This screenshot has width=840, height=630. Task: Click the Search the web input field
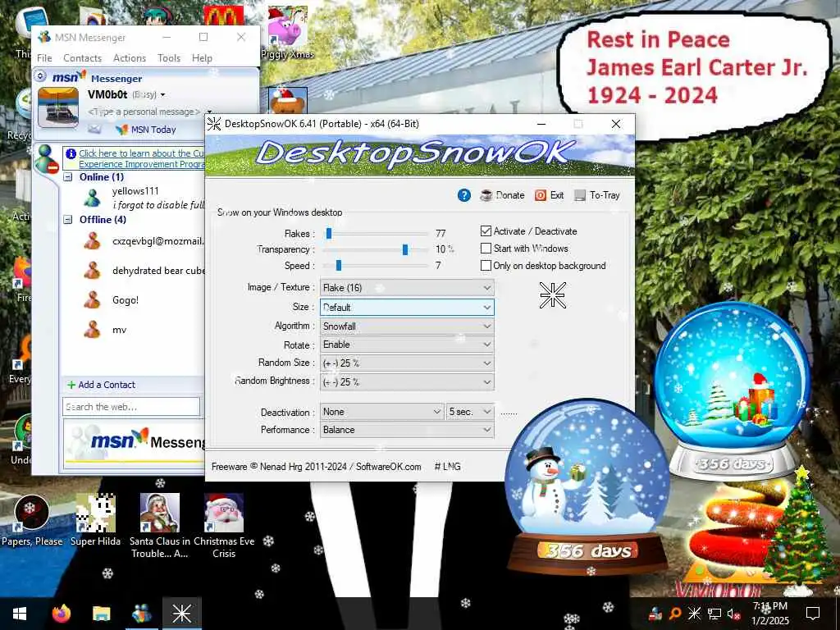point(131,407)
